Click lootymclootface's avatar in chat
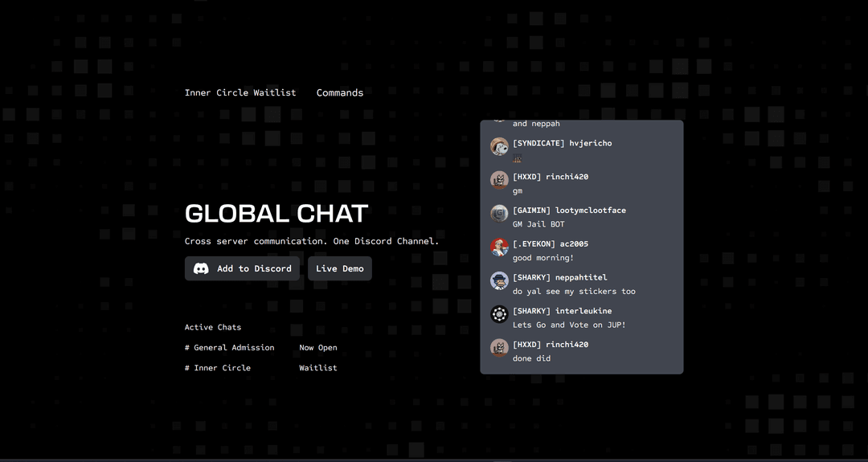This screenshot has height=462, width=868. (499, 214)
